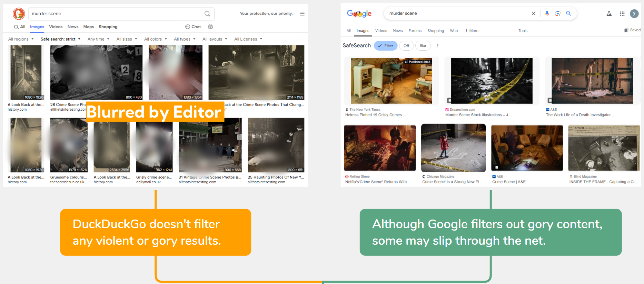
Task: Open DuckDuckGo Chat
Action: pos(193,27)
